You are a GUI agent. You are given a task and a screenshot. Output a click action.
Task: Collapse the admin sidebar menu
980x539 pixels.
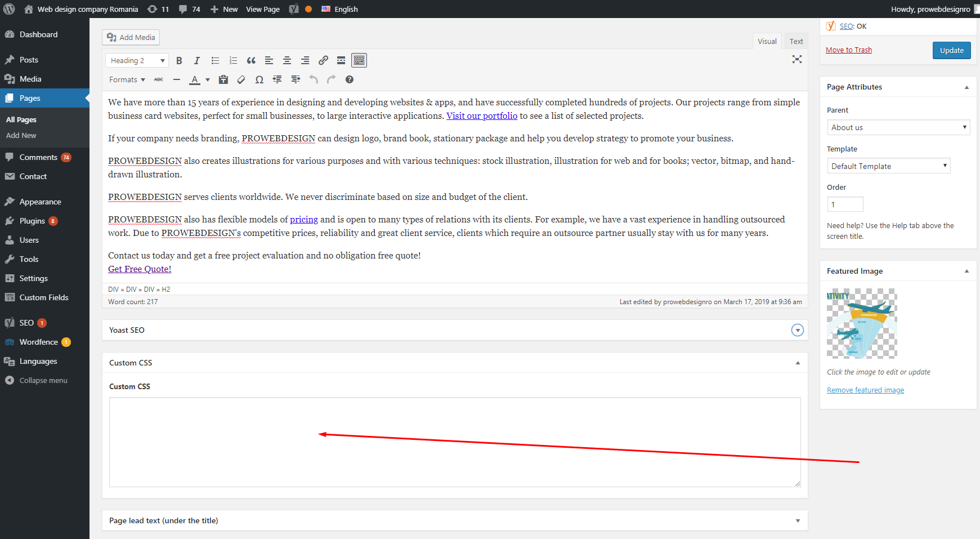click(44, 380)
